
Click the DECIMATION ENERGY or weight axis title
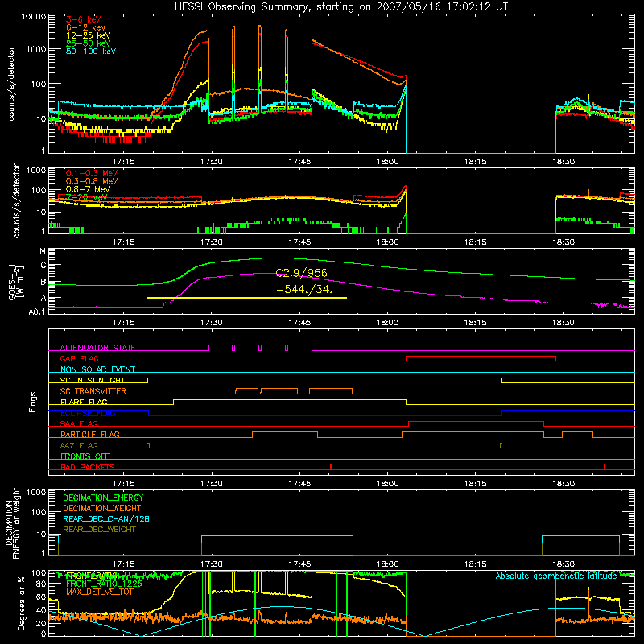pos(12,522)
